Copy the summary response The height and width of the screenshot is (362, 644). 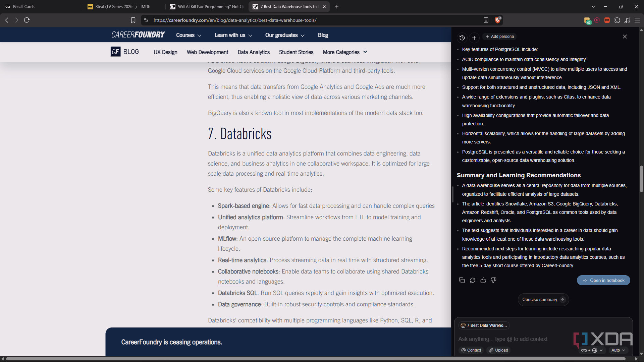coord(462,280)
